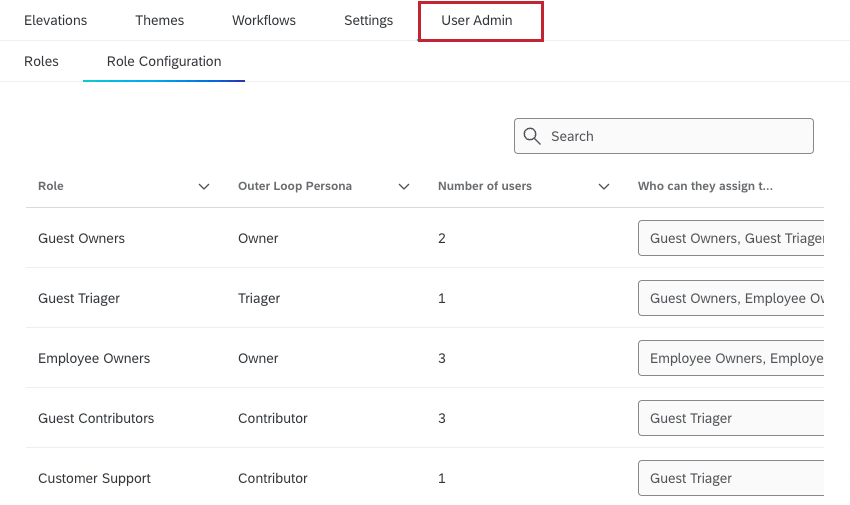Open the Number of users column chevron
The width and height of the screenshot is (850, 505).
click(x=604, y=187)
